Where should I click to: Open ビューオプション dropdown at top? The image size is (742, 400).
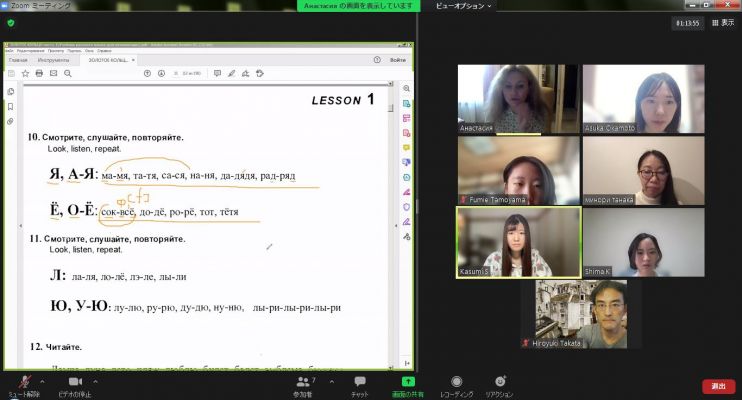point(463,6)
